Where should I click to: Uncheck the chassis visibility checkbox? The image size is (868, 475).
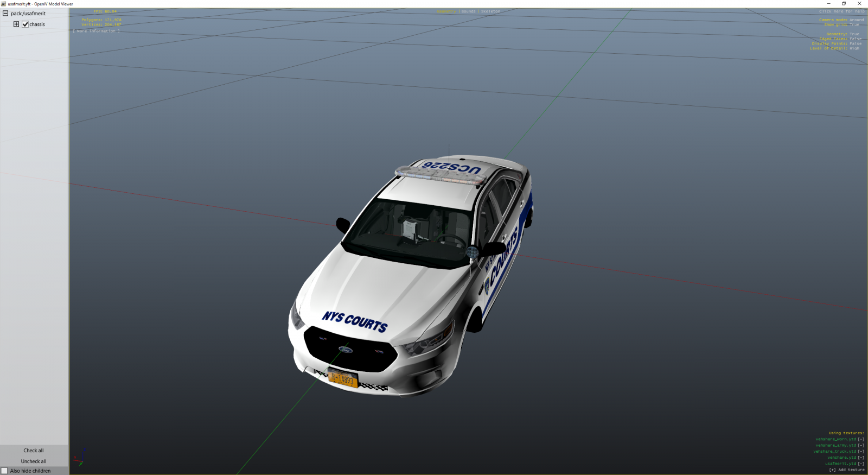[x=25, y=24]
